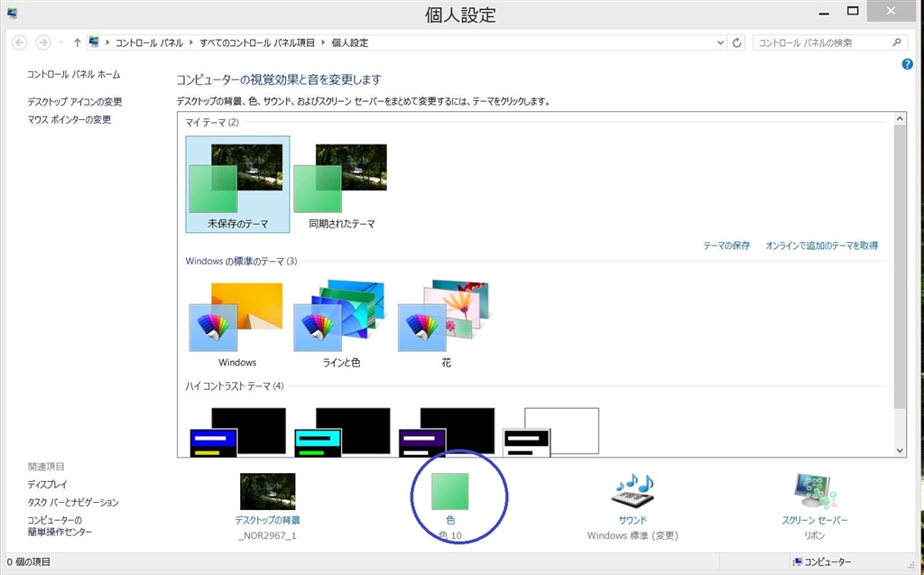Screen dimensions: 924x575
Task: Open サウンド settings icon
Action: (x=633, y=491)
